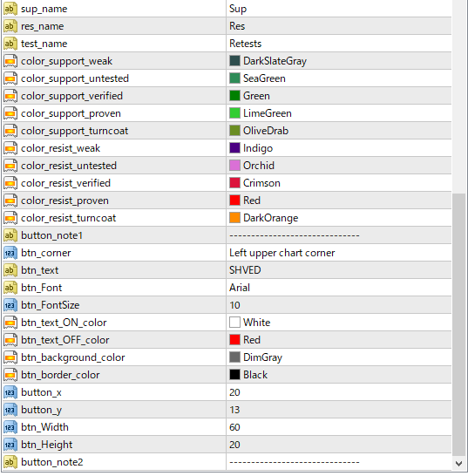This screenshot has width=468, height=476.
Task: Click the DarkOrange color swatch
Action: click(234, 218)
